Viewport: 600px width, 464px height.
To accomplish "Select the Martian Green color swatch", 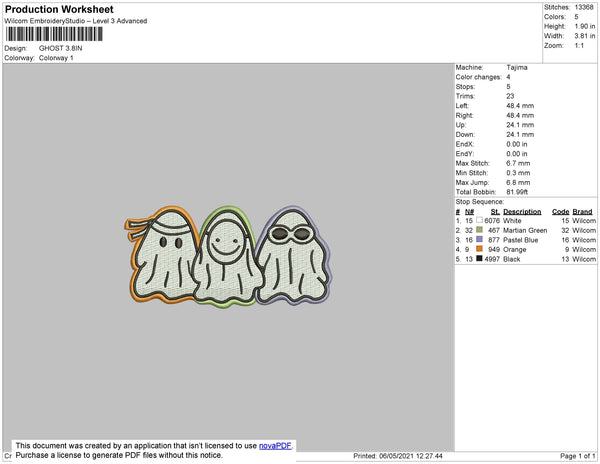I will [x=480, y=230].
